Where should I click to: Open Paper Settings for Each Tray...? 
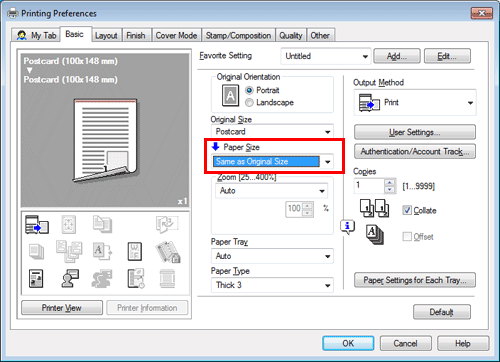click(415, 280)
